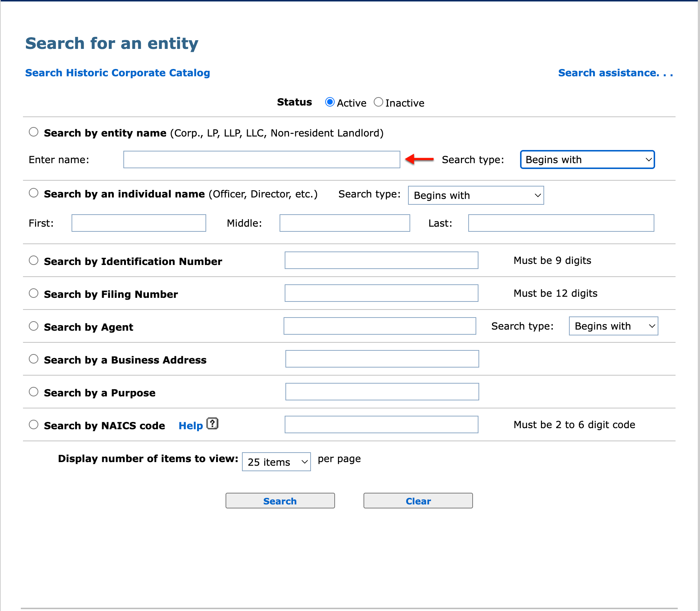Focus the Purpose field
Image resolution: width=700 pixels, height=611 pixels.
pyautogui.click(x=382, y=392)
